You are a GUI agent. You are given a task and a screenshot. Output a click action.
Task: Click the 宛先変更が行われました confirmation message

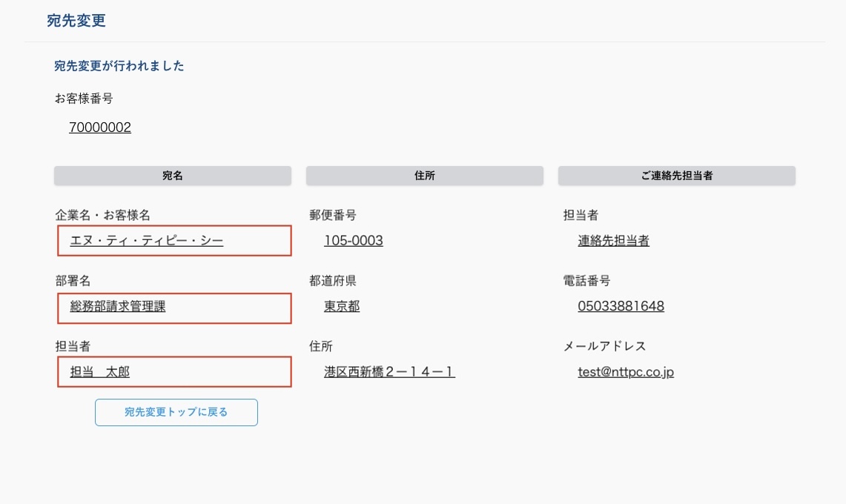coord(119,66)
